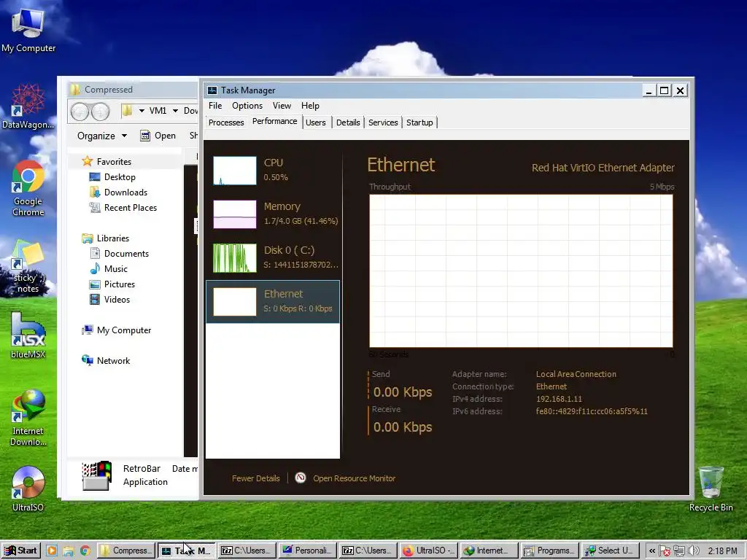Expand the breadcrumb arrow before VM1
The width and height of the screenshot is (747, 560).
pos(142,111)
